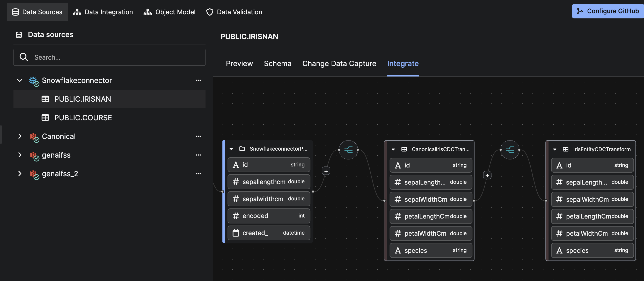Open Canonical source three-dot options menu
Screen dimensions: 644x281
198,136
